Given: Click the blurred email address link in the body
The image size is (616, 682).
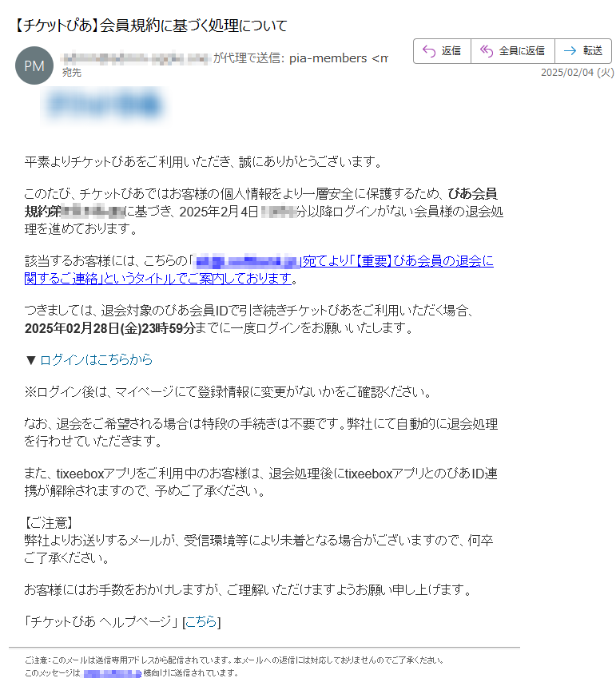Looking at the screenshot, I should pyautogui.click(x=246, y=261).
